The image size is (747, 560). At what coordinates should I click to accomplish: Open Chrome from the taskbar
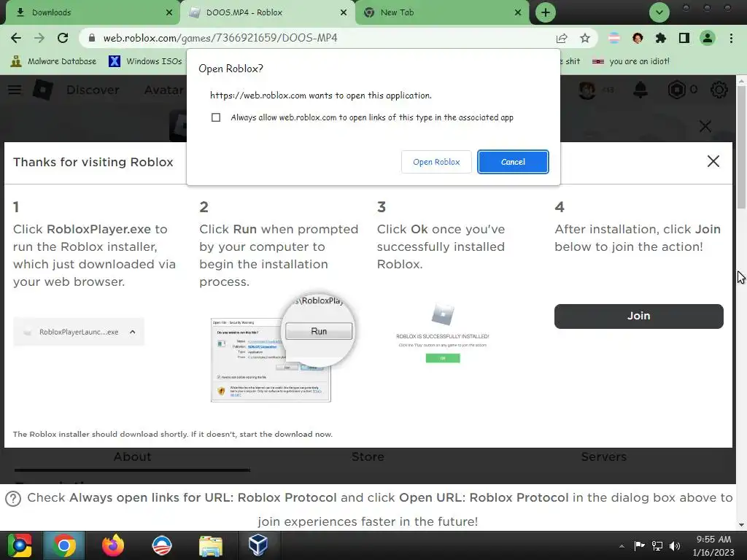tap(64, 545)
